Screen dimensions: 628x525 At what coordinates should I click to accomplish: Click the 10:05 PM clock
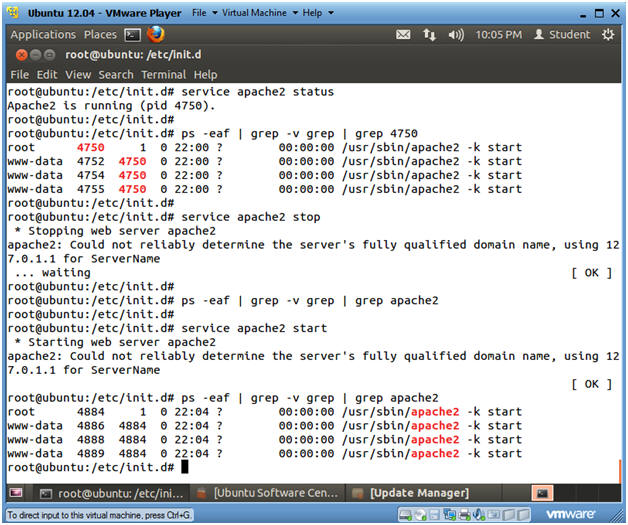click(499, 35)
